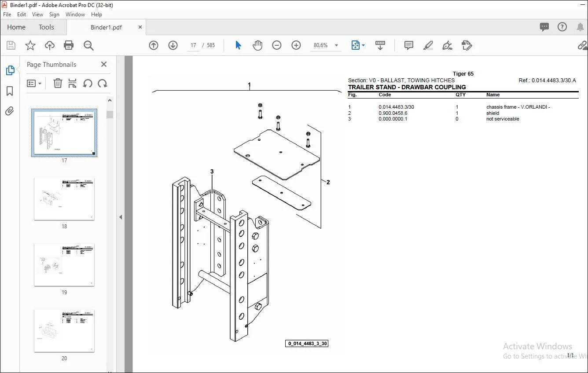
Task: Open the sign document pen tool
Action: point(448,45)
